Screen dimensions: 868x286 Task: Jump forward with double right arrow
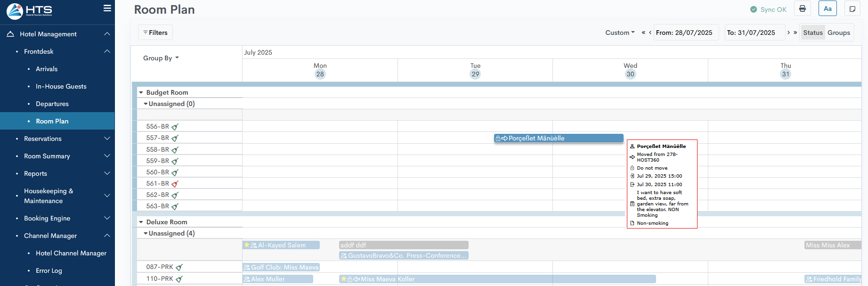point(795,33)
